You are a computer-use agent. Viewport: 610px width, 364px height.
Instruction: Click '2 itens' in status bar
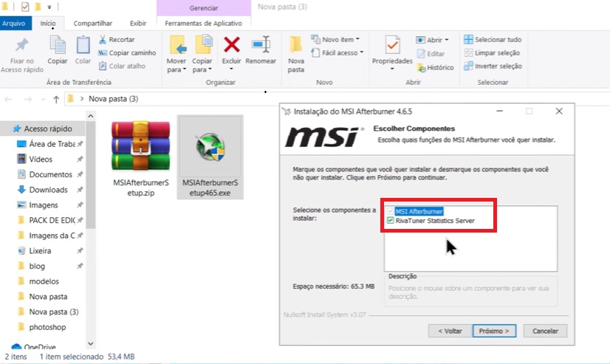(x=16, y=357)
